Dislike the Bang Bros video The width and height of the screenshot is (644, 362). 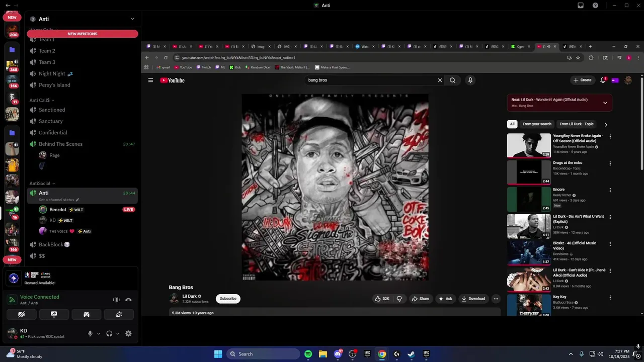[399, 299]
